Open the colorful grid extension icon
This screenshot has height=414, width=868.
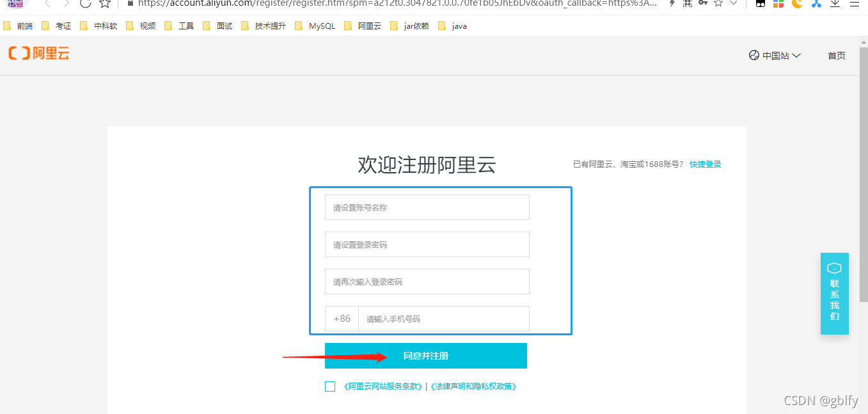point(779,4)
